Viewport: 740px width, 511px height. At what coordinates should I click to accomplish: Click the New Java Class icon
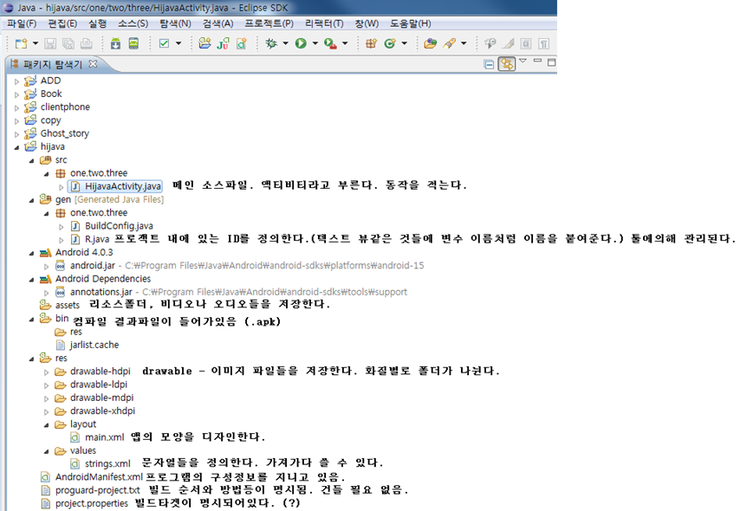tap(390, 44)
